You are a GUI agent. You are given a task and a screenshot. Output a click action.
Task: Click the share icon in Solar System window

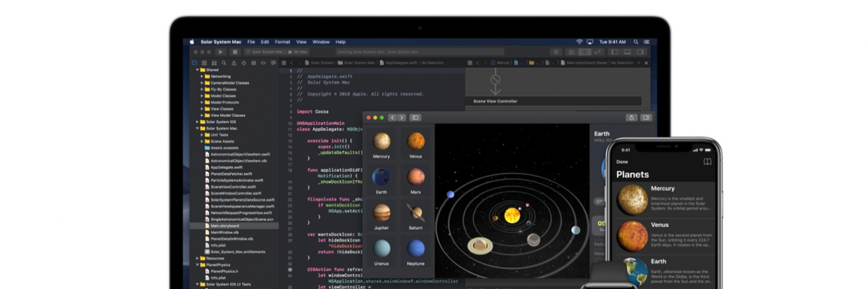click(631, 117)
